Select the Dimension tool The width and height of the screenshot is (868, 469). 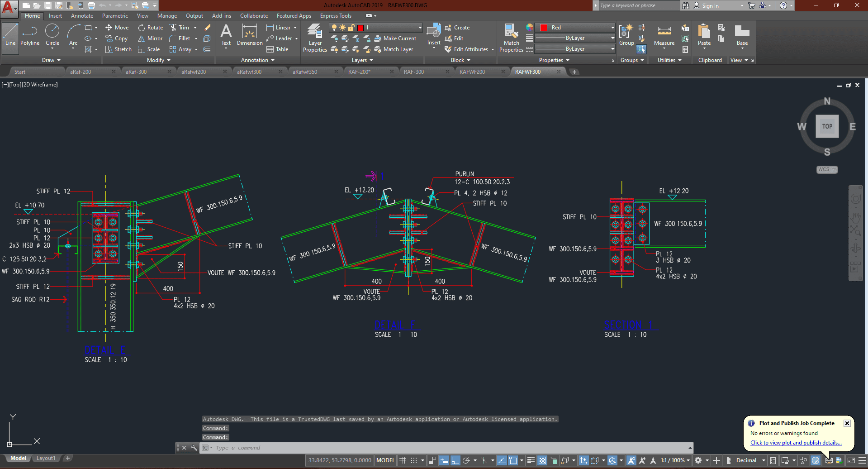click(x=250, y=35)
